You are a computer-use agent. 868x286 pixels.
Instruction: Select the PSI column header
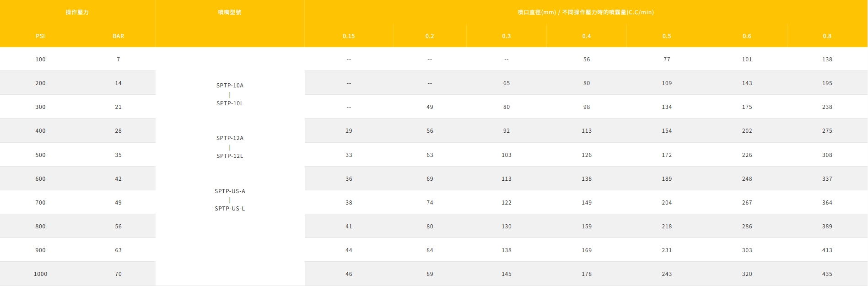pos(40,36)
